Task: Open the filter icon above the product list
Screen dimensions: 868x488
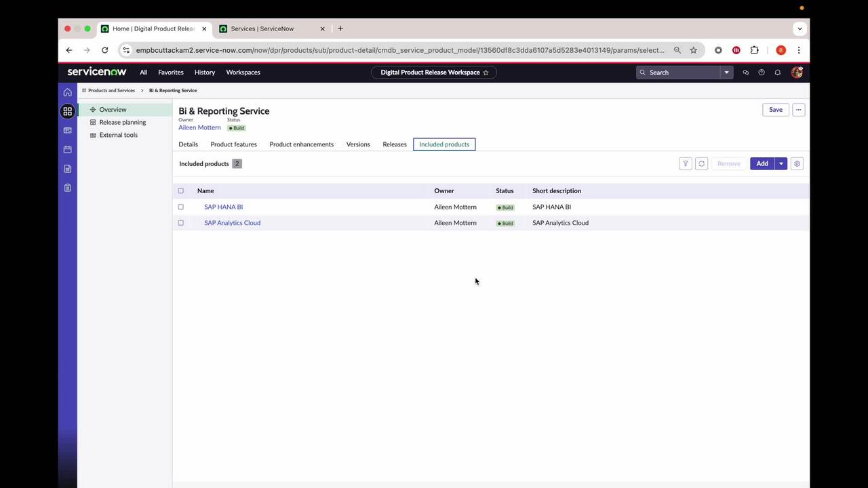Action: 685,163
